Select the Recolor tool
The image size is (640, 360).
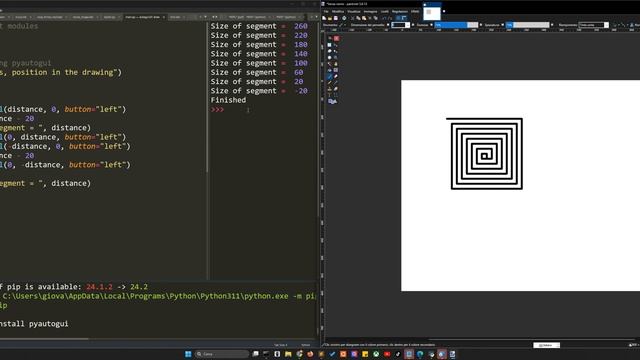[x=336, y=89]
